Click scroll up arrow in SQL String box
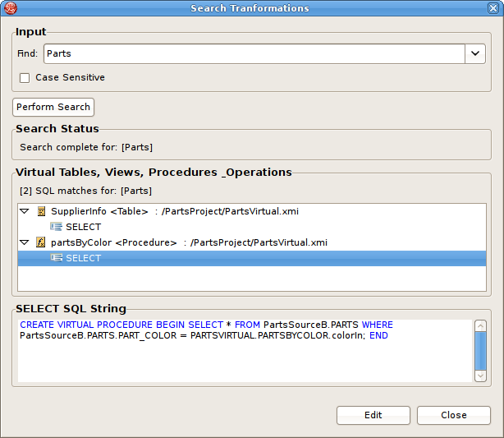Screen dimensions: 504x438 [480, 326]
